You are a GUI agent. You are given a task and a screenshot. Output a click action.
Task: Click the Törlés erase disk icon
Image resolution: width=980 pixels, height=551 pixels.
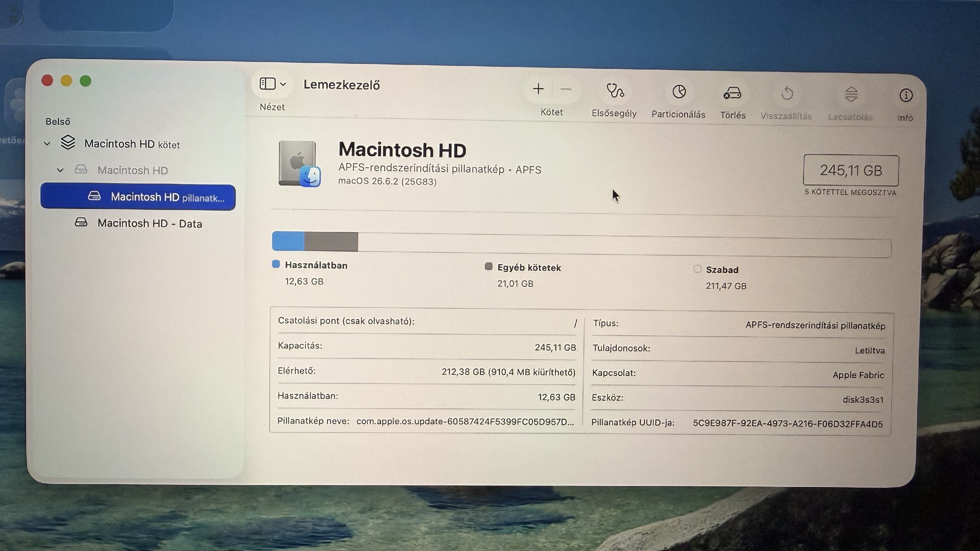tap(732, 93)
